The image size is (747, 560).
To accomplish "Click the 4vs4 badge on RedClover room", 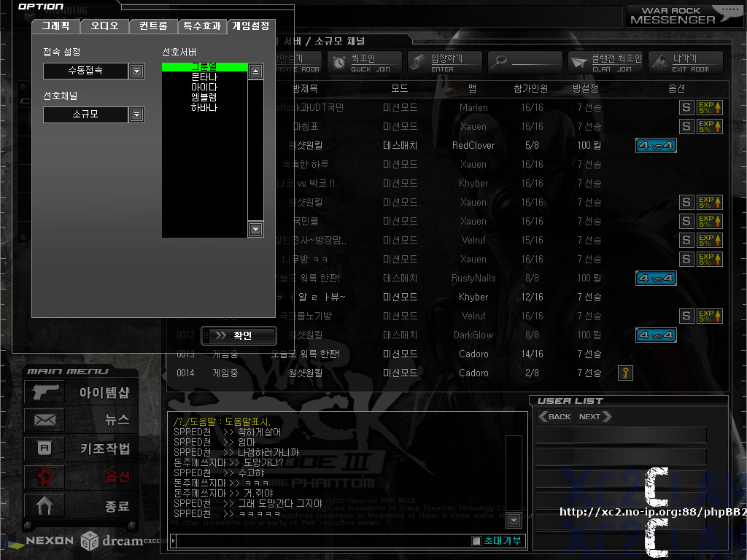I will point(656,145).
